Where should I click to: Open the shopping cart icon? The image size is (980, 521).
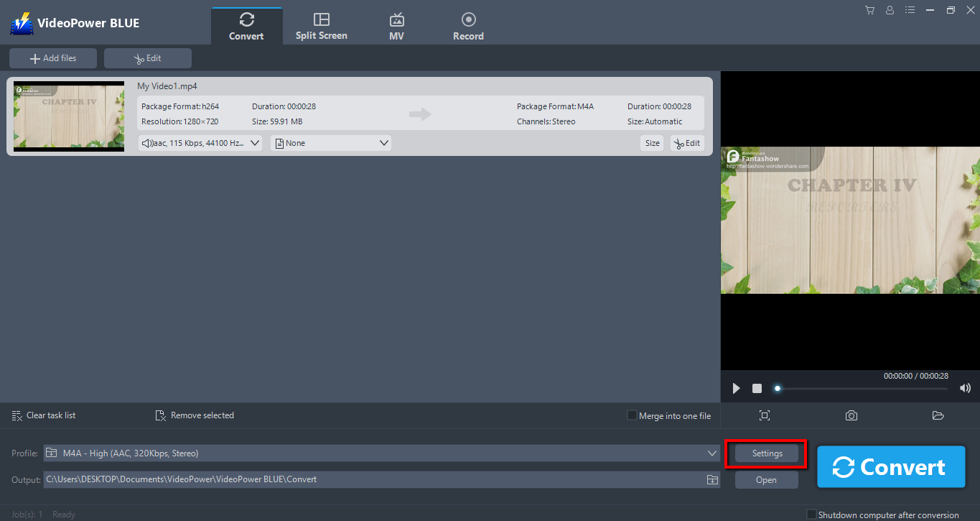[869, 10]
